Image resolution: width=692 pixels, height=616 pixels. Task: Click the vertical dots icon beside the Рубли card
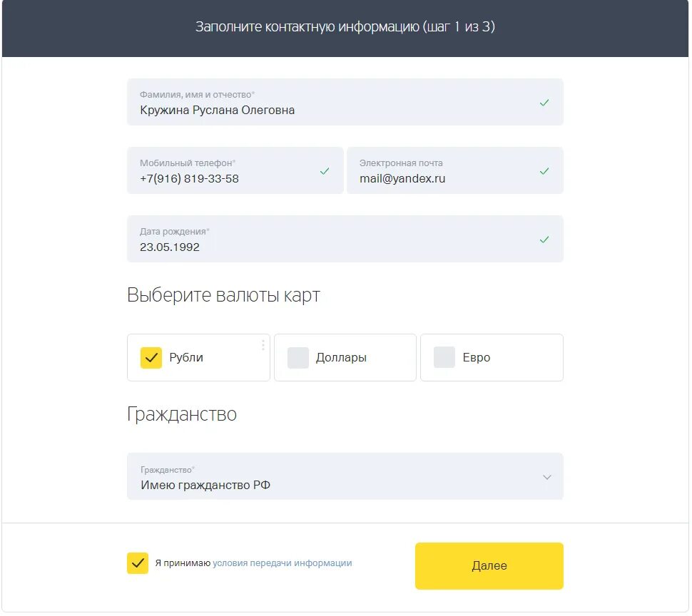(x=263, y=345)
